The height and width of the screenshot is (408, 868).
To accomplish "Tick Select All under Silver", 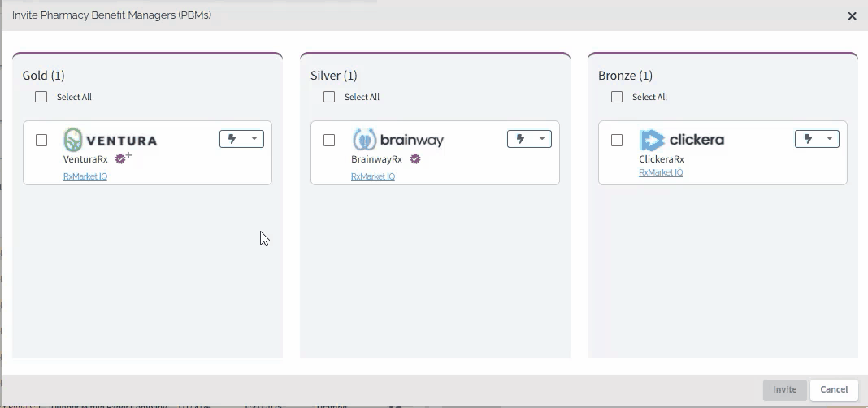I will coord(329,97).
